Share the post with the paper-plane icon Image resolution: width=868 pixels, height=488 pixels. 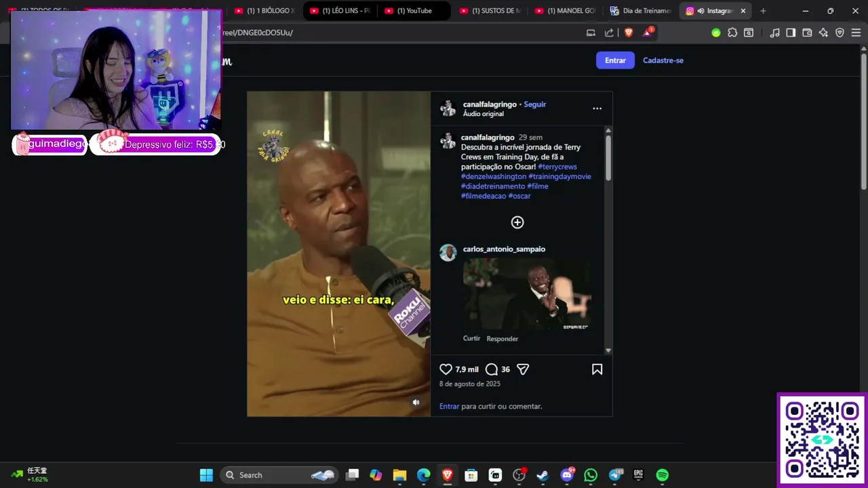click(x=523, y=369)
